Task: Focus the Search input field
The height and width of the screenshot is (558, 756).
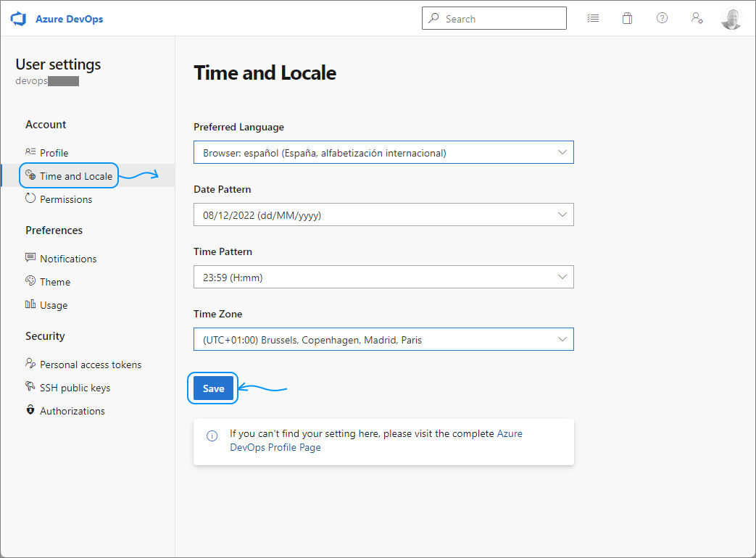Action: 494,18
